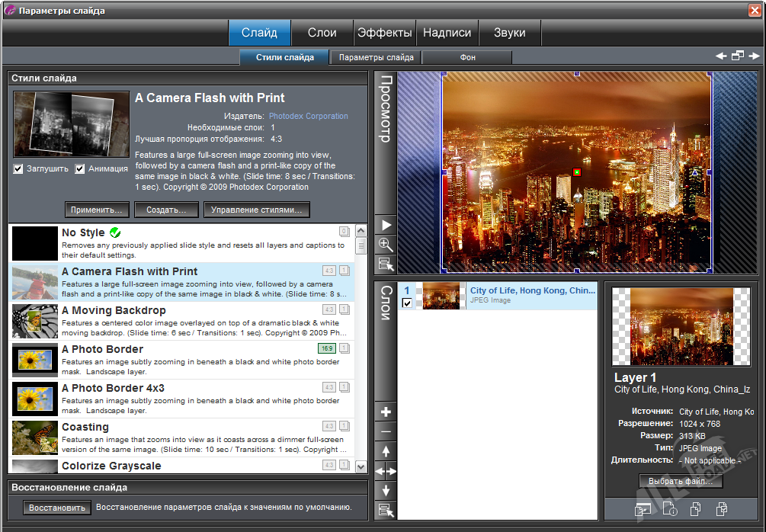Toggle the Заглушить checkbox

[18, 169]
